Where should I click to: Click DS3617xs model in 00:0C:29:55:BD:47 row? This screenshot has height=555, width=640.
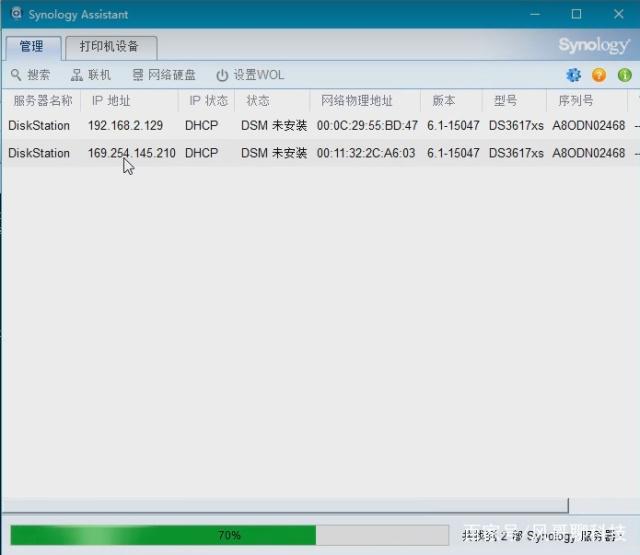coord(516,126)
